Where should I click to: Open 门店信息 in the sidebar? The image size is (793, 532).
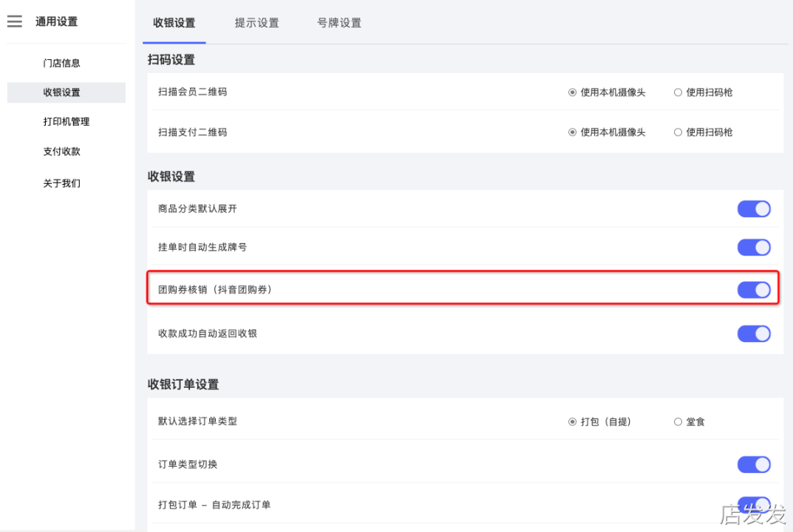coord(61,64)
